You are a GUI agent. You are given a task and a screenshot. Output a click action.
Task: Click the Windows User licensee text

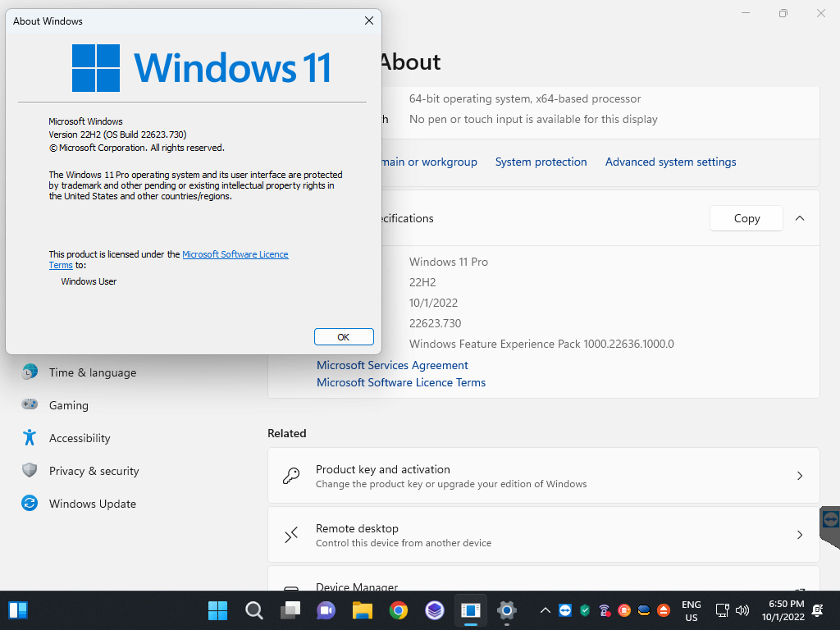(x=89, y=282)
